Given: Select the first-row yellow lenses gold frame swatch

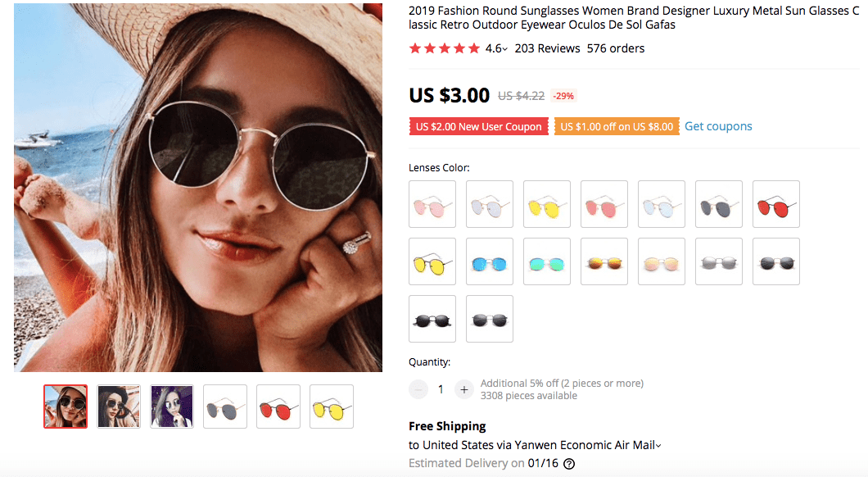Looking at the screenshot, I should point(547,204).
